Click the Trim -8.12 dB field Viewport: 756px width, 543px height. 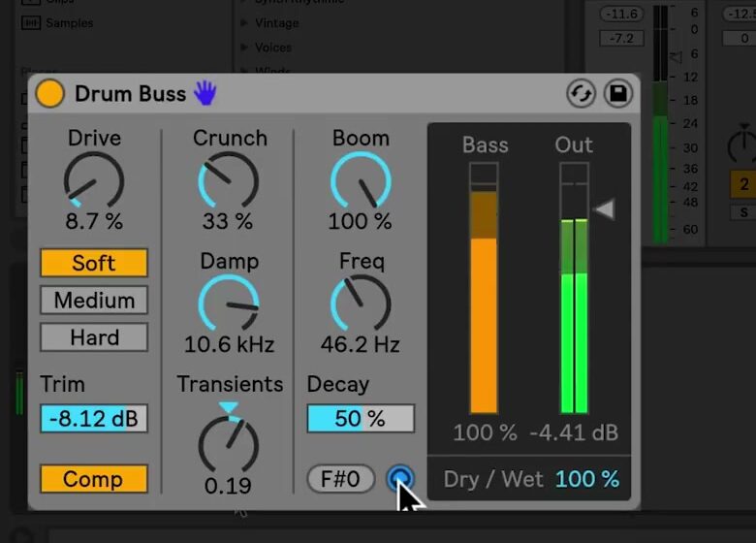coord(94,418)
